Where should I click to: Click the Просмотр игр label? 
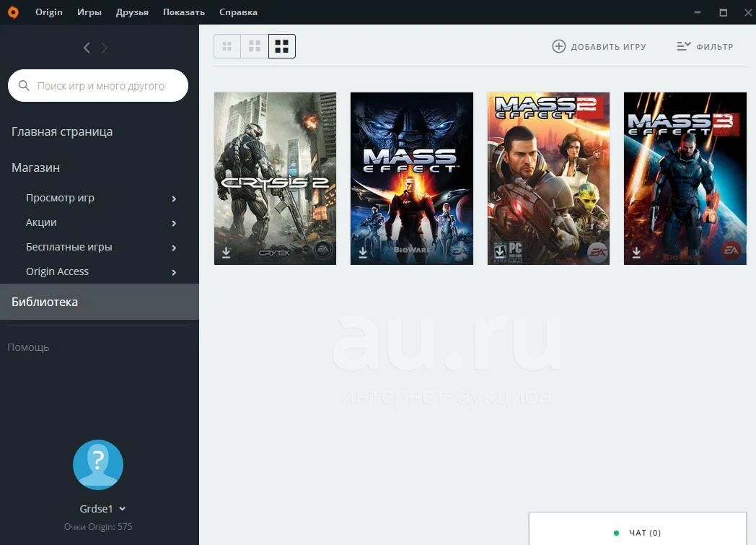(61, 198)
